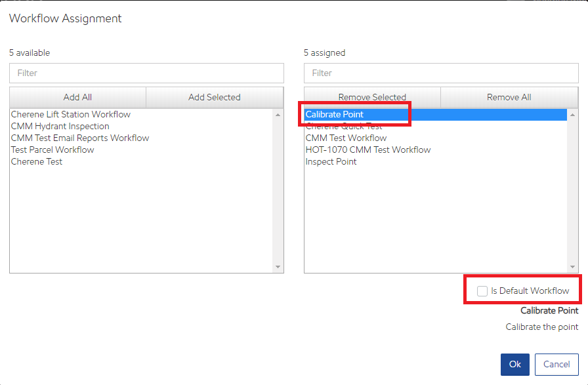Screen dimensions: 588x385
Task: Select Inspect Point in assigned list
Action: (x=331, y=161)
